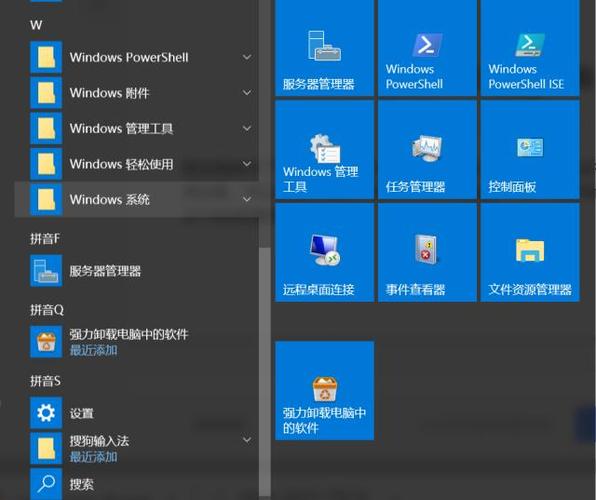The width and height of the screenshot is (596, 500).
Task: Click the 搜索 magnifier icon
Action: coord(46,484)
